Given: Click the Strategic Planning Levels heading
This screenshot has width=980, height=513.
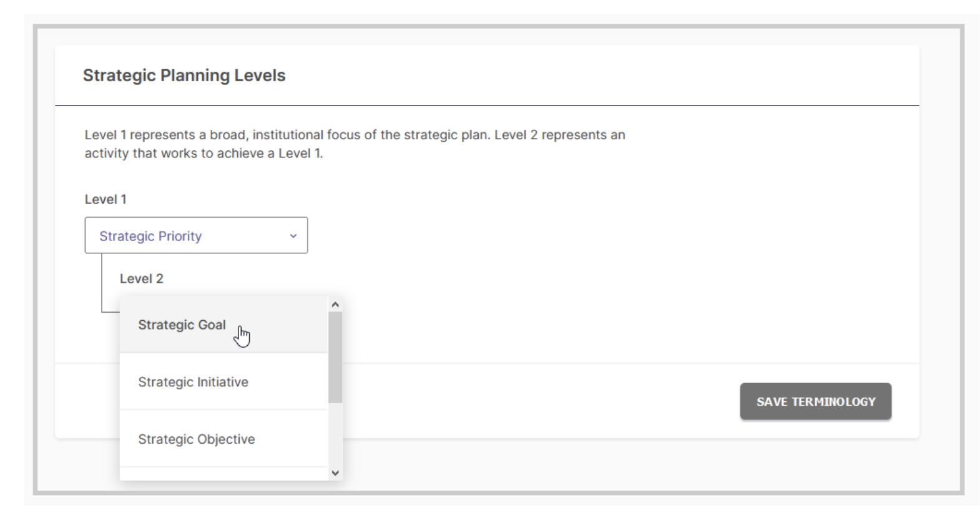Looking at the screenshot, I should coord(184,76).
